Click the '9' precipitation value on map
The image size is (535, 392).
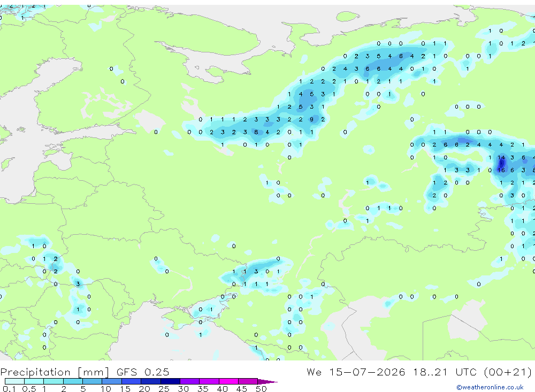(x=311, y=119)
